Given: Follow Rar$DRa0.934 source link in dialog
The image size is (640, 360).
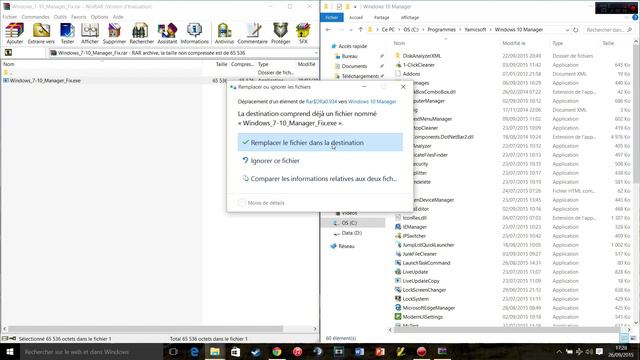Looking at the screenshot, I should click(321, 102).
